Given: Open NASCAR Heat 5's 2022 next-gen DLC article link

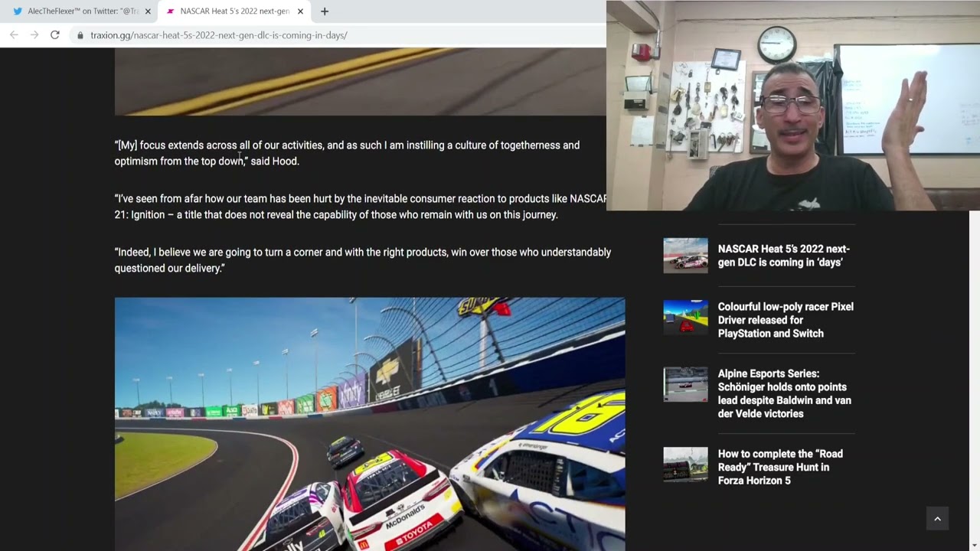Looking at the screenshot, I should tap(784, 256).
